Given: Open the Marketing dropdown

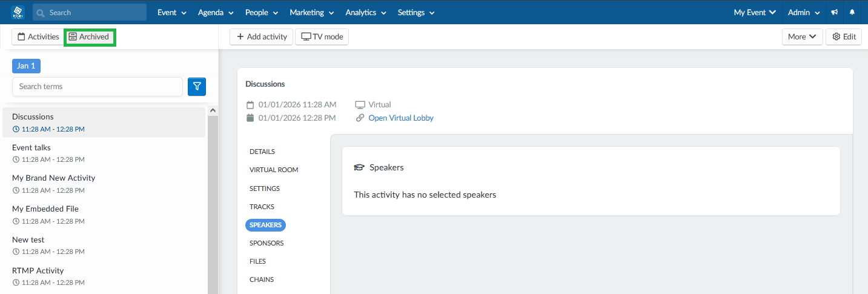Looking at the screenshot, I should (312, 12).
